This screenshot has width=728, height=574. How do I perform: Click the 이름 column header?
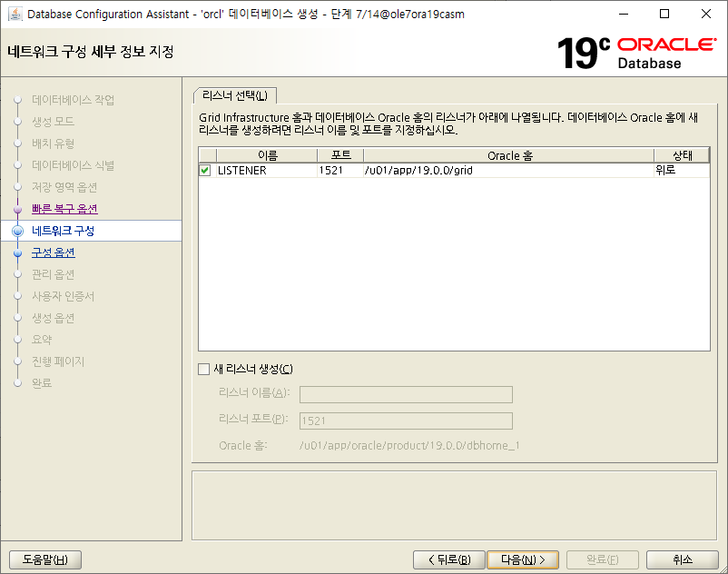click(267, 155)
